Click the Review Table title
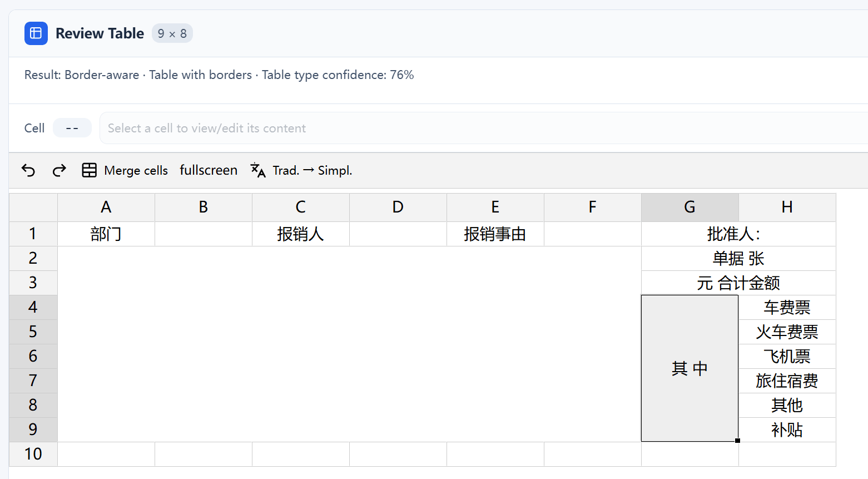This screenshot has width=868, height=479. point(100,33)
